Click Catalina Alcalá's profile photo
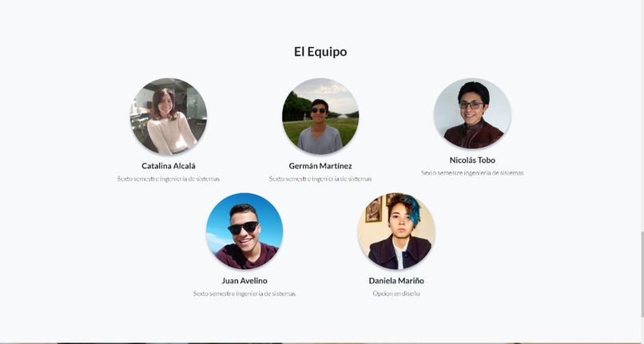The height and width of the screenshot is (344, 644). pyautogui.click(x=169, y=117)
